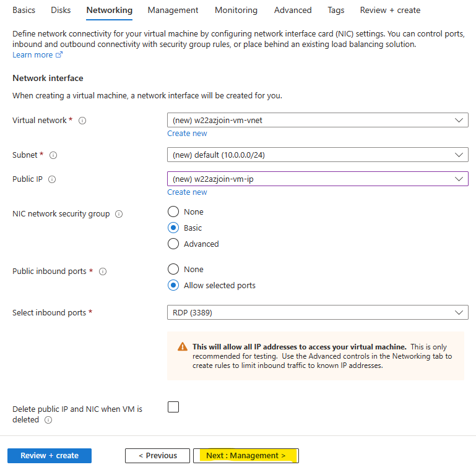
Task: Select the Advanced security group radio button
Action: coord(173,244)
